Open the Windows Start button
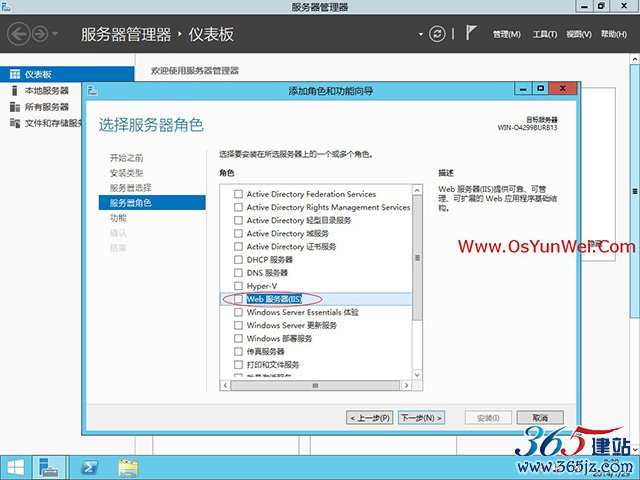Screen dimensions: 640x480 (15, 468)
